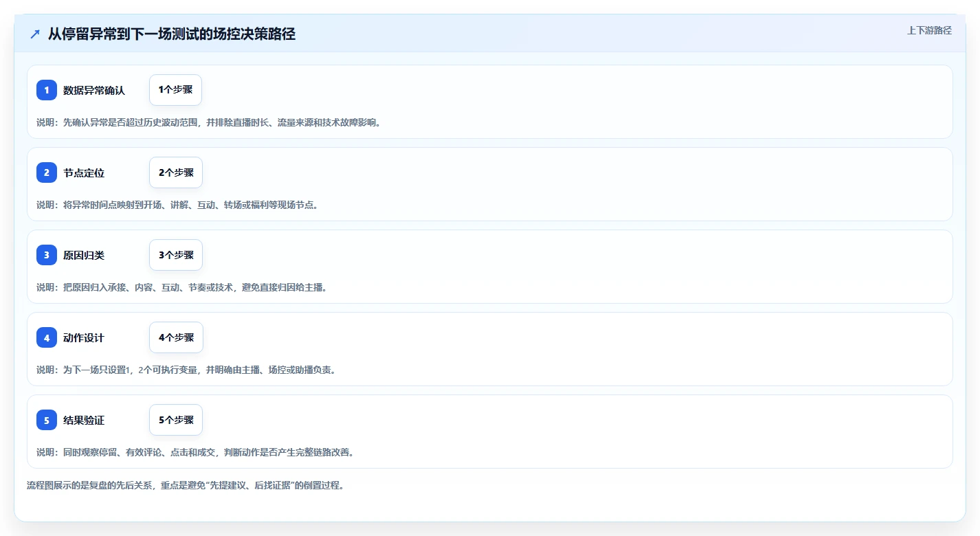Click the description starting 同时观察停留
The image size is (980, 536).
click(195, 452)
